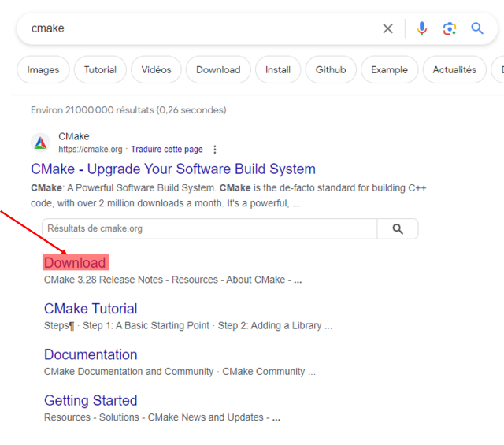Click Traduire cette page link
This screenshot has width=504, height=445.
coord(167,150)
